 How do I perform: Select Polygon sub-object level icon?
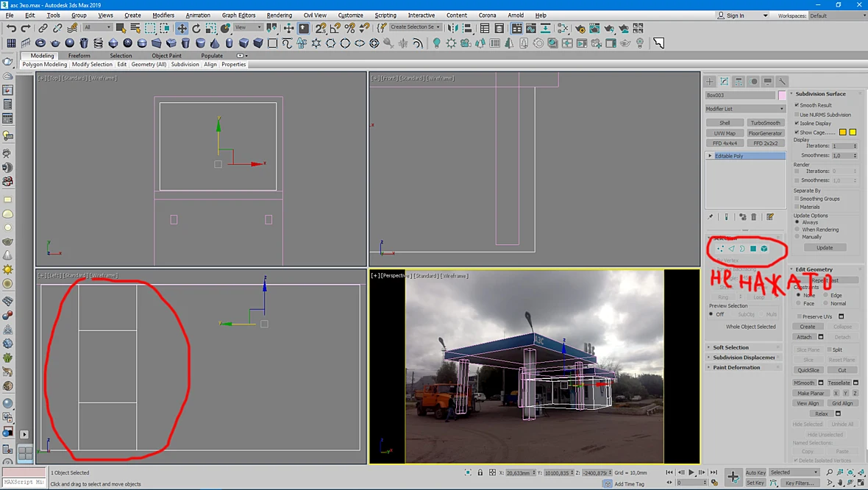pyautogui.click(x=753, y=249)
